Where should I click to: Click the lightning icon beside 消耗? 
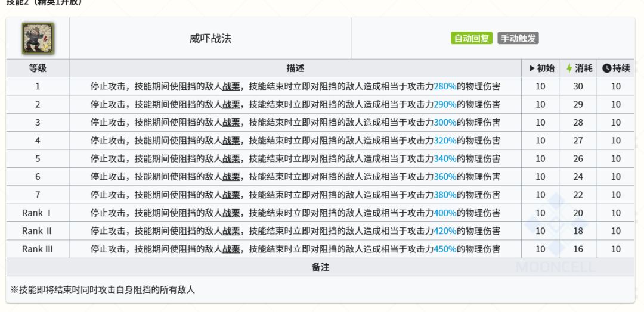[569, 68]
